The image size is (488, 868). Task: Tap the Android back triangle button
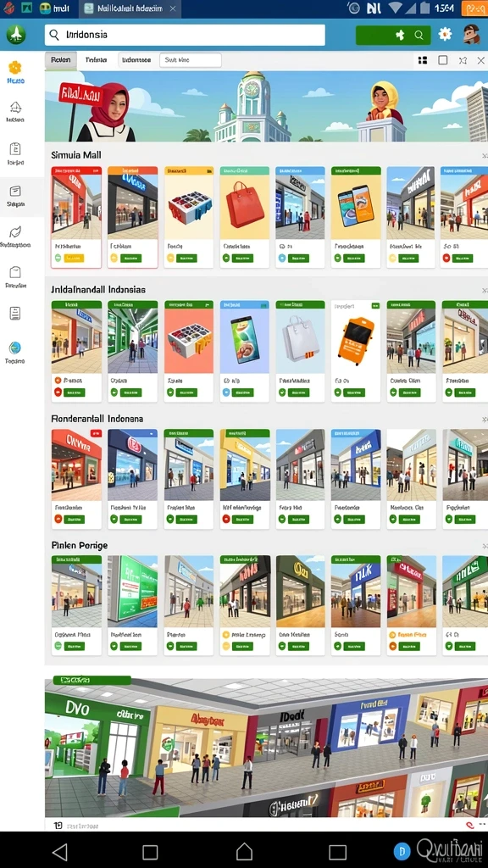coord(59,851)
